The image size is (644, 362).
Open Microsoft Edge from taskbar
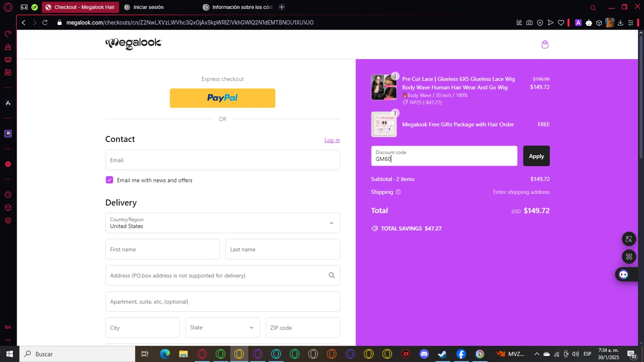[x=165, y=354]
